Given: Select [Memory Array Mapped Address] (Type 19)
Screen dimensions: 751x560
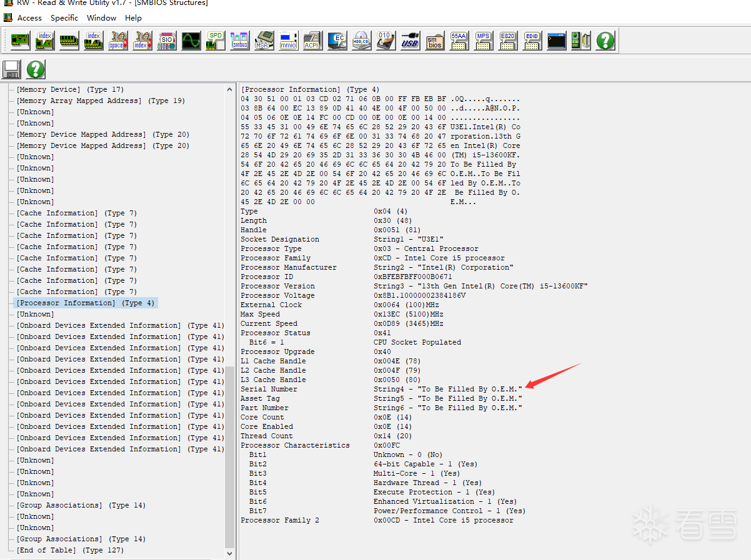Looking at the screenshot, I should coord(101,101).
